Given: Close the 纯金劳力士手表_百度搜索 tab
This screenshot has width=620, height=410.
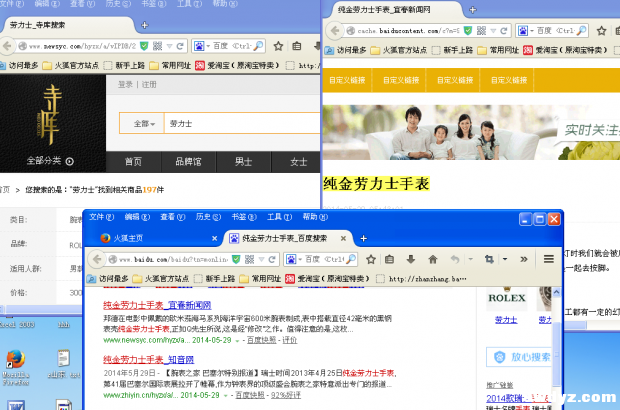Looking at the screenshot, I should click(x=343, y=238).
